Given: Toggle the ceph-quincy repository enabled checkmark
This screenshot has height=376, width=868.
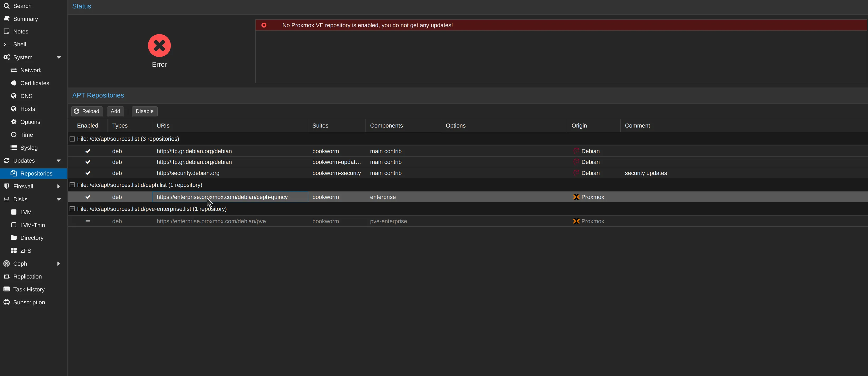Looking at the screenshot, I should [87, 197].
